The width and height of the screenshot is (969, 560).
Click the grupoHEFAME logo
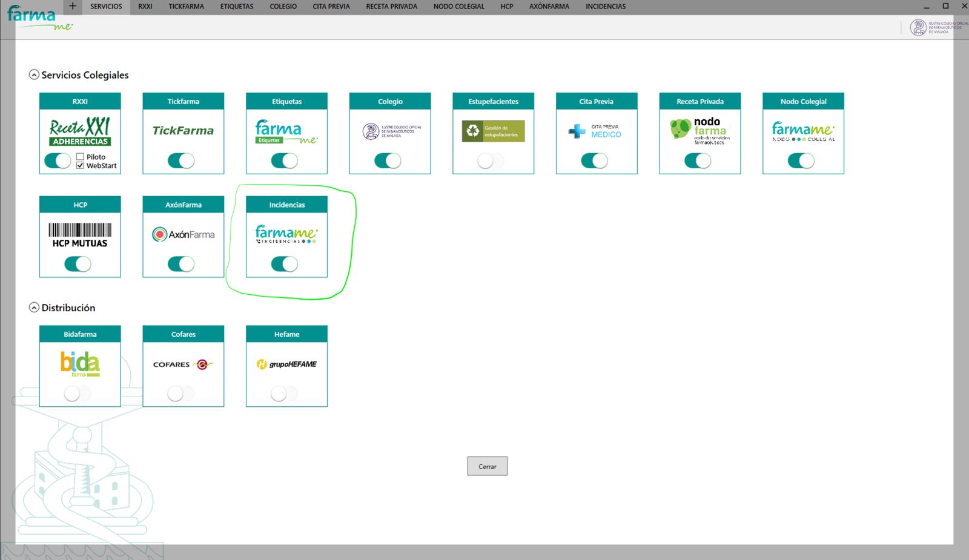point(286,364)
